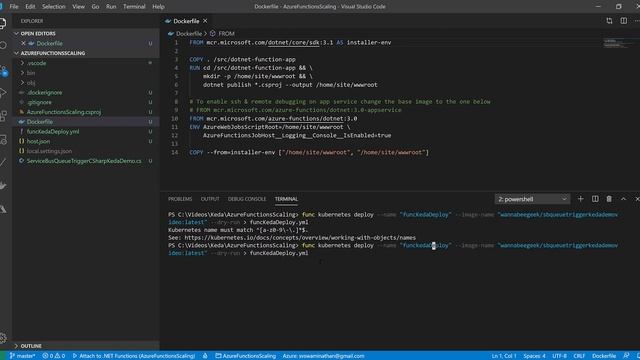
Task: Open the Manage settings gear
Action: tap(3, 338)
